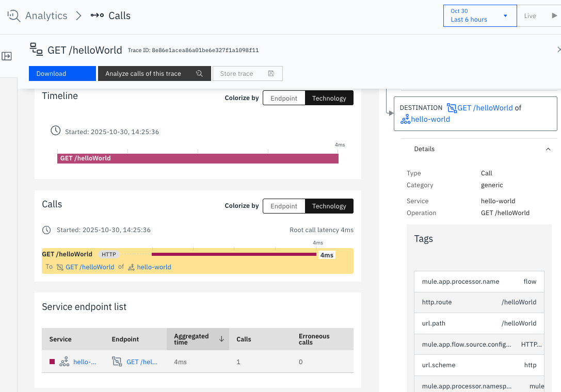Viewport: 561px width, 392px height.
Task: Click the sidebar expand panel icon
Action: point(7,56)
